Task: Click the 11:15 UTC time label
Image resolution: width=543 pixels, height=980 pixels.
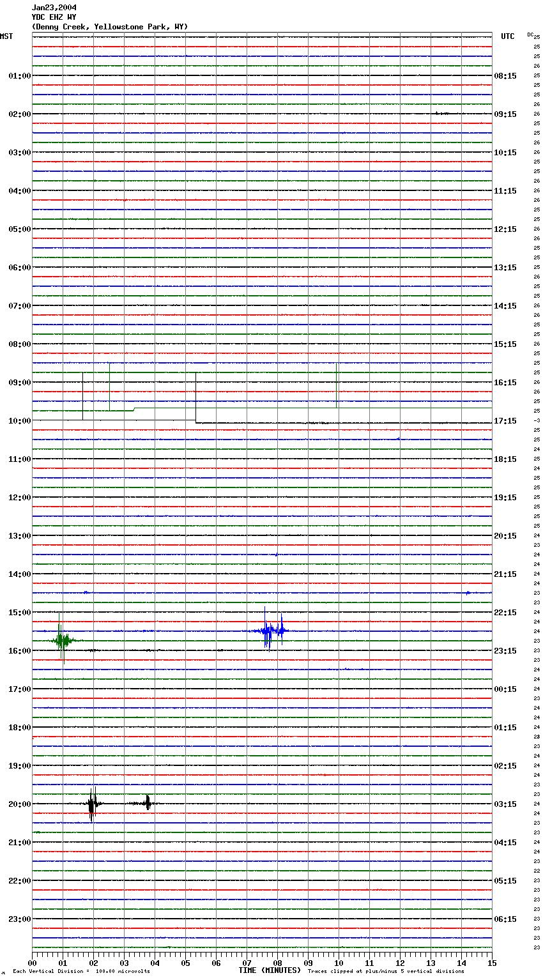Action: pos(505,191)
